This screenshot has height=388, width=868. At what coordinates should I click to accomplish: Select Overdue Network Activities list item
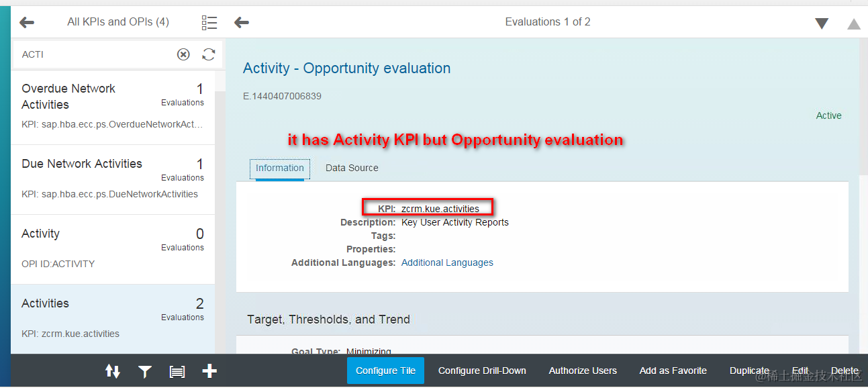(x=113, y=107)
